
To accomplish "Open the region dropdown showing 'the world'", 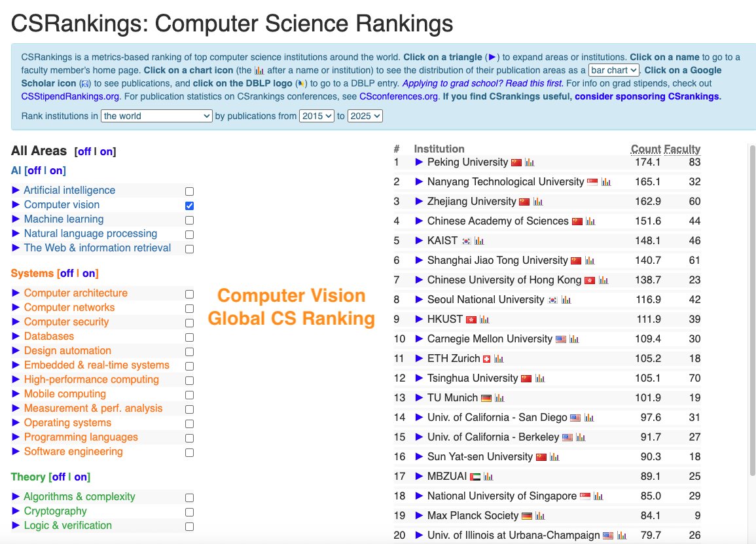I will pos(156,117).
